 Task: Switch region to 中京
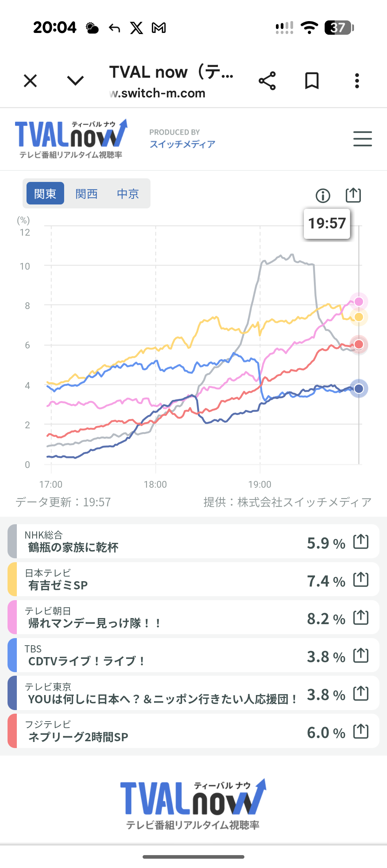pos(128,194)
